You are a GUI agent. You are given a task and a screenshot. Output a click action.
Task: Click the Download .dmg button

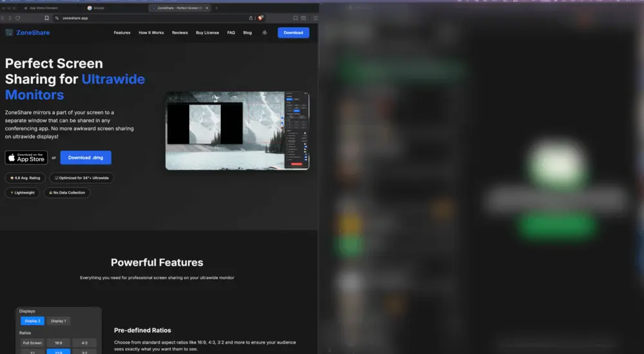86,157
